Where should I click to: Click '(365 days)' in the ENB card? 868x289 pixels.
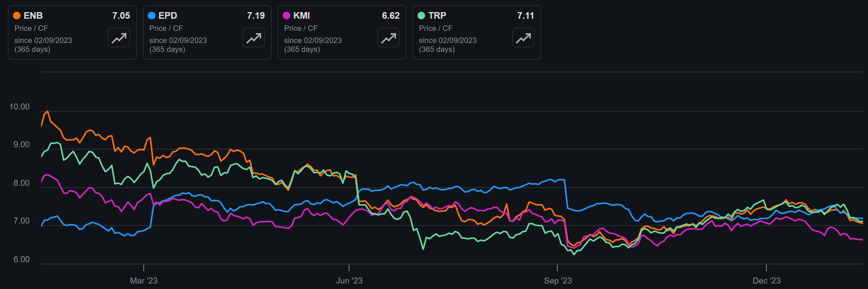pyautogui.click(x=32, y=50)
